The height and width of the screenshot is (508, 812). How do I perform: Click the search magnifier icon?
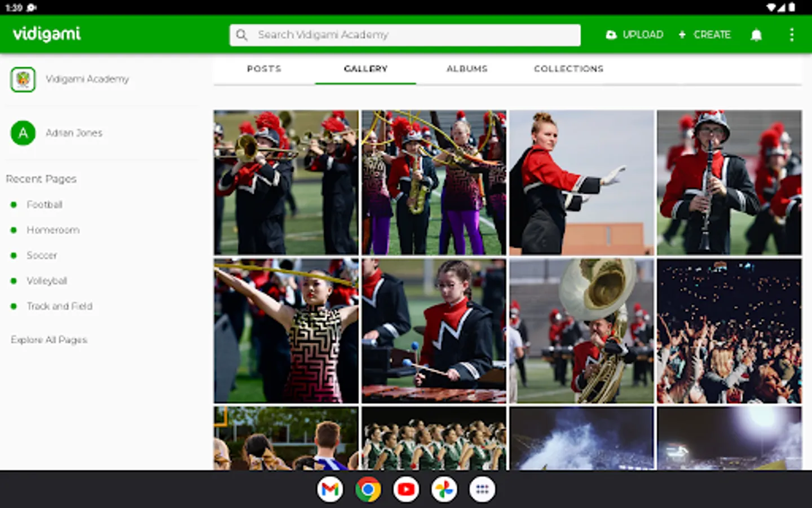click(x=242, y=35)
